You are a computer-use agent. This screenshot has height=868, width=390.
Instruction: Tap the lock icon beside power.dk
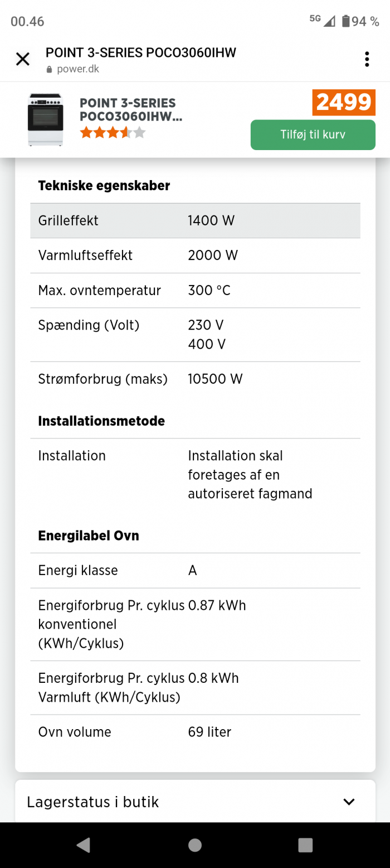49,70
